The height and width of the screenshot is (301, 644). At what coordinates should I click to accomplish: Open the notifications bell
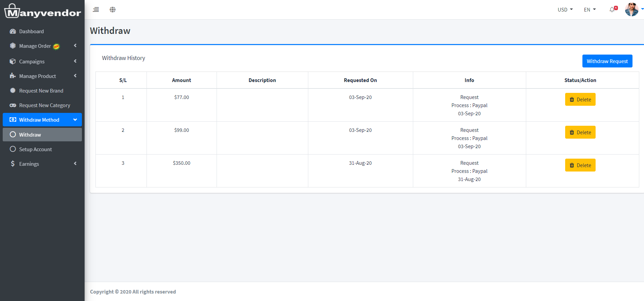(612, 9)
